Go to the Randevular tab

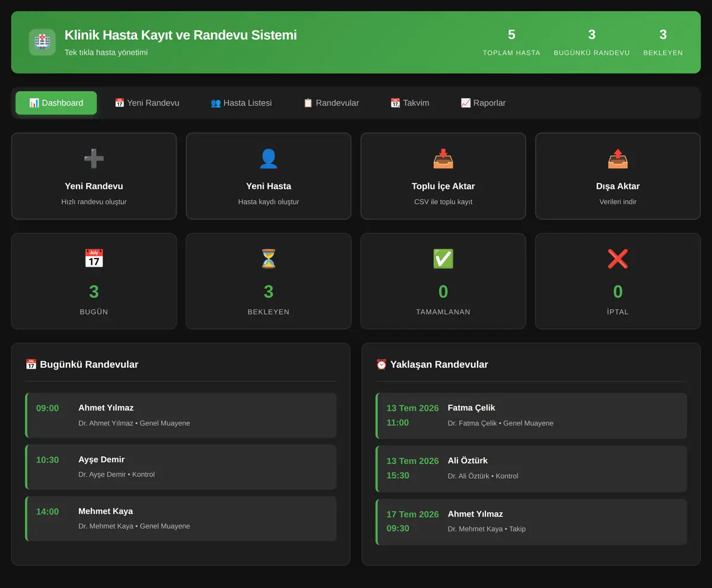pos(331,103)
